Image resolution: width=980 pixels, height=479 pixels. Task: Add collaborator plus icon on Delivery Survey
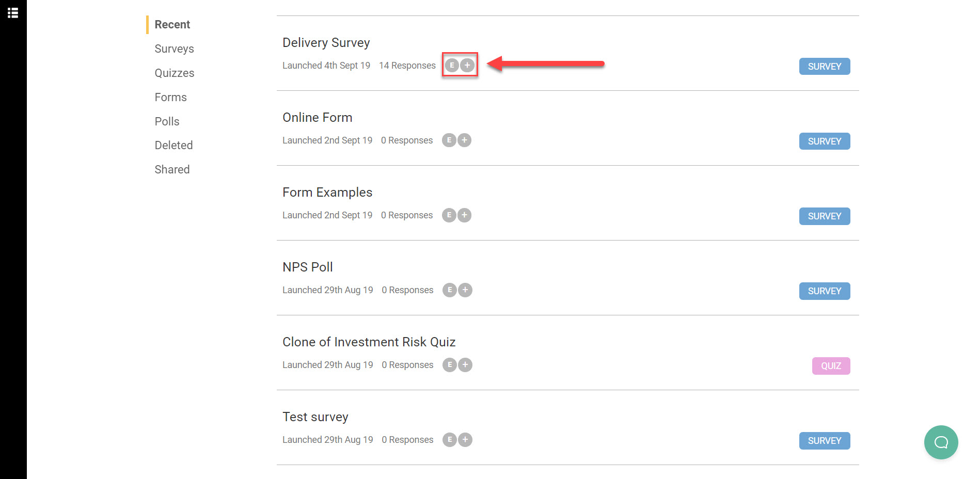click(x=467, y=65)
